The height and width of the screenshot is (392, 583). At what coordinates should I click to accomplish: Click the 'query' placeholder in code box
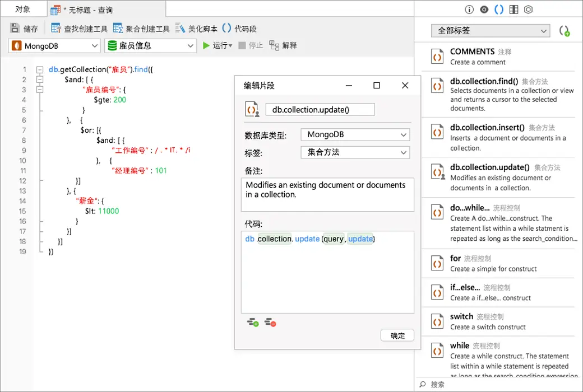[333, 239]
